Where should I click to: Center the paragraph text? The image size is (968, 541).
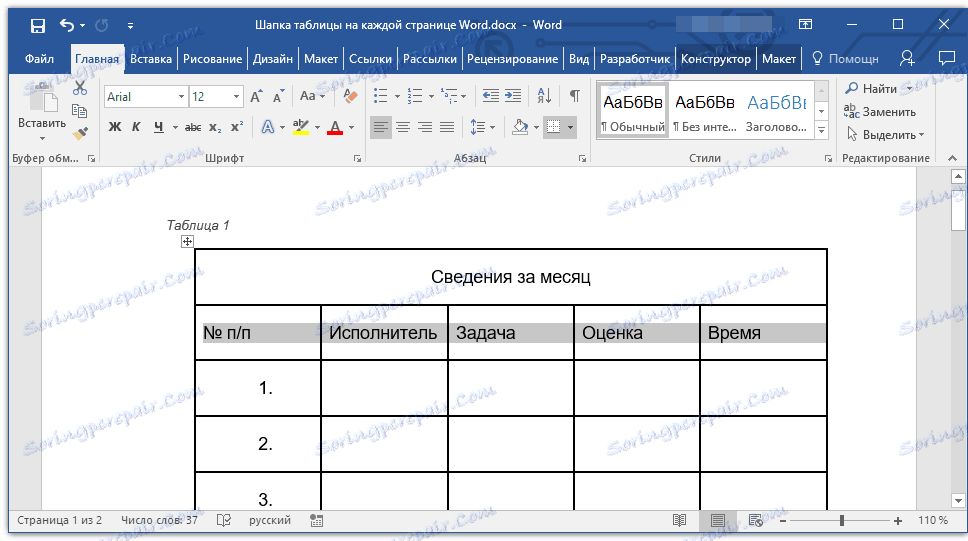tap(403, 127)
